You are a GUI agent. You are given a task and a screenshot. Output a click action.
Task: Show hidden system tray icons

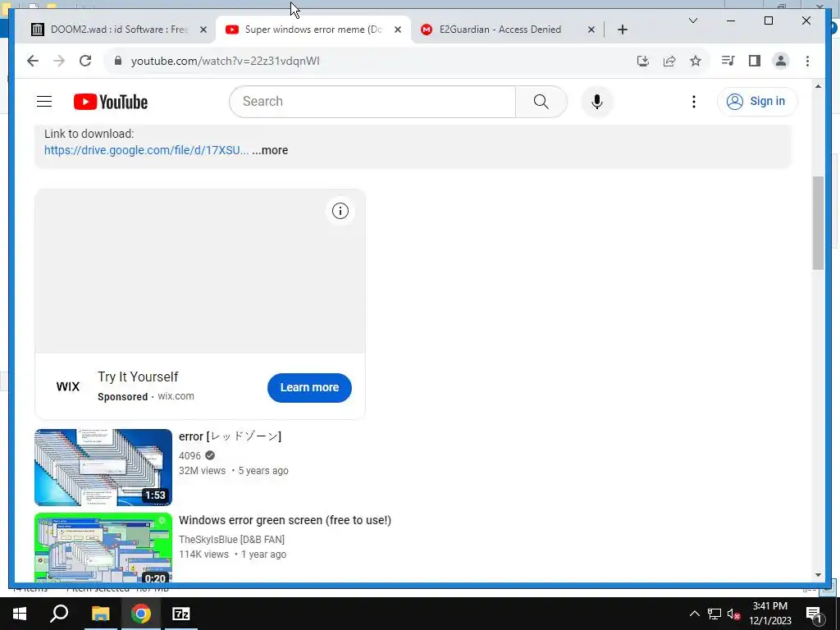694,614
